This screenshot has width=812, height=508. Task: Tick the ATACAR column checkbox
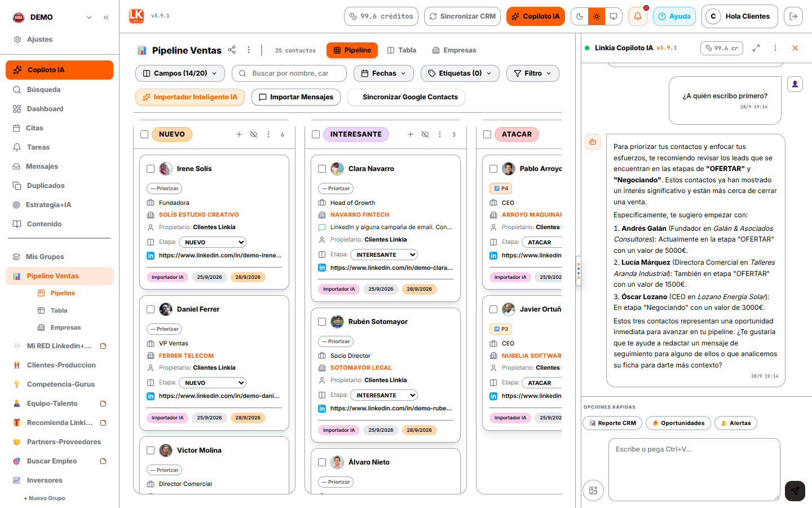click(487, 134)
